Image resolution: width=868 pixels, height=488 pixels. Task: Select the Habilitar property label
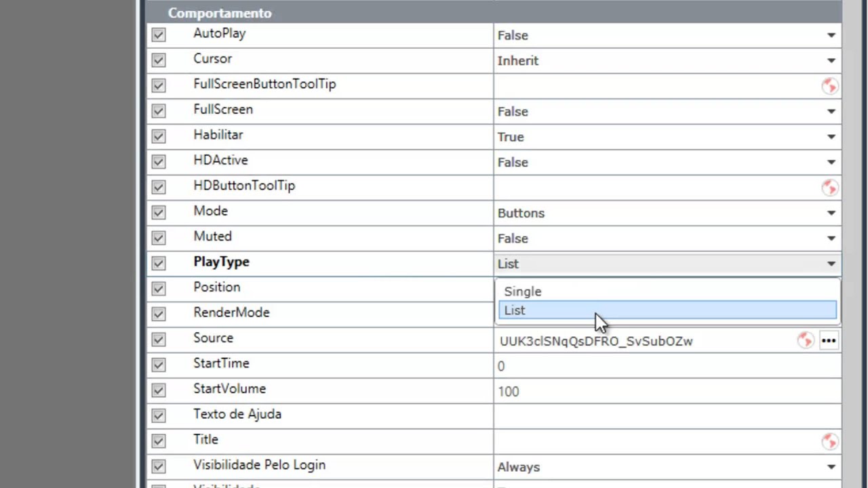[218, 135]
